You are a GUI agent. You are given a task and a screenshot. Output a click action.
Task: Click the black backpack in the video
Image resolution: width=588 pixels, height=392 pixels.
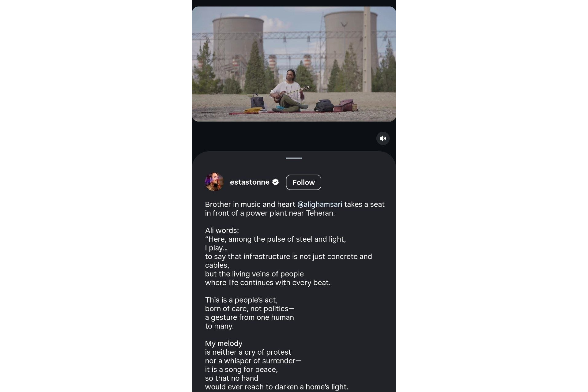click(324, 106)
